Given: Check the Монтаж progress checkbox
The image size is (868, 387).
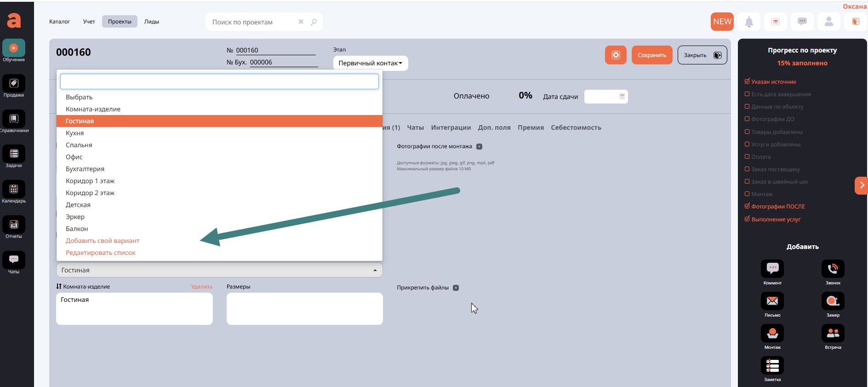Looking at the screenshot, I should coord(747,194).
